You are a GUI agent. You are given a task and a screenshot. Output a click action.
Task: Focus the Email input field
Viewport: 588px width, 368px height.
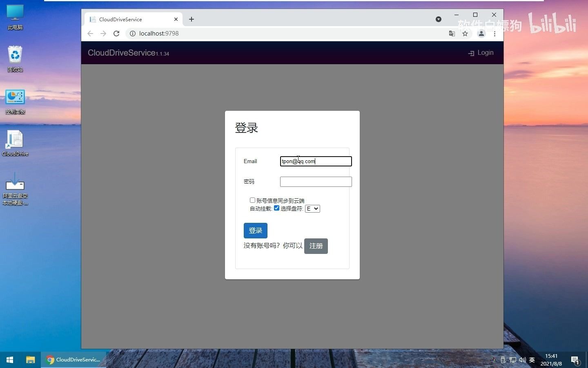(x=316, y=161)
